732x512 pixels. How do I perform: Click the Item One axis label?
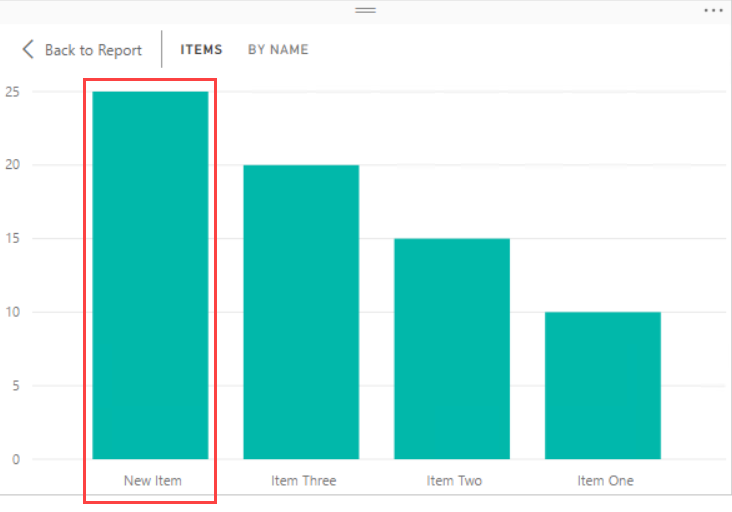tap(605, 481)
